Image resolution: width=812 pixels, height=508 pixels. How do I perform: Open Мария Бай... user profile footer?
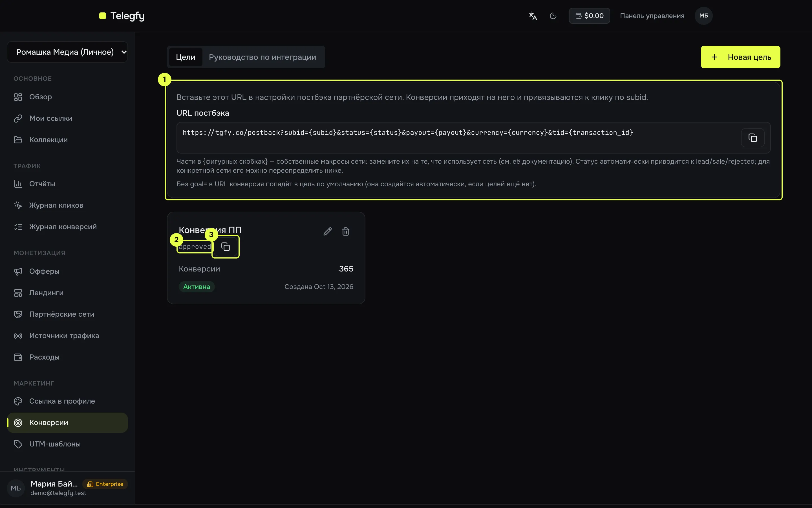point(67,488)
